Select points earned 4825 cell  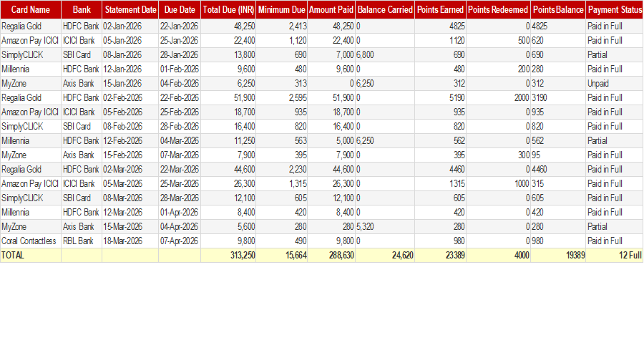(440, 26)
